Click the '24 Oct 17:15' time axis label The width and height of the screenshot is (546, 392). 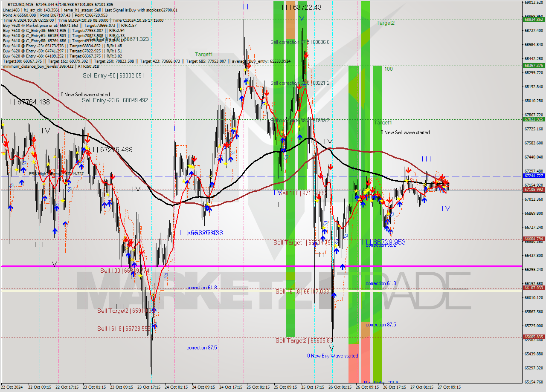pos(230,387)
